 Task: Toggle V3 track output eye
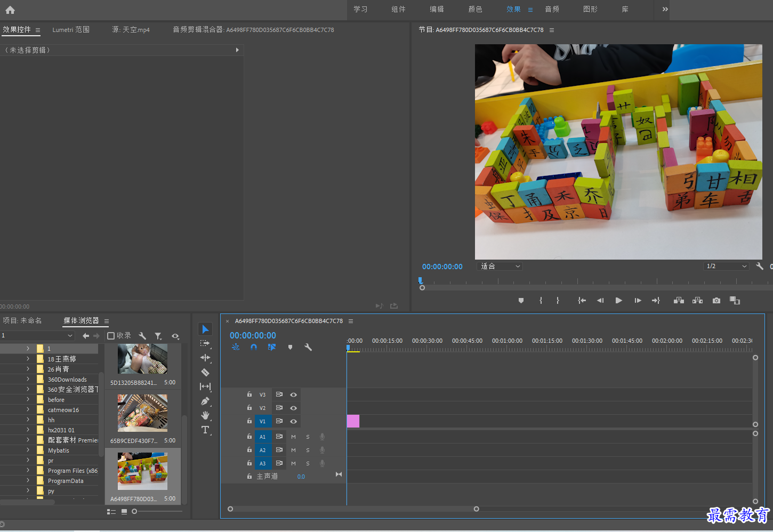(293, 395)
